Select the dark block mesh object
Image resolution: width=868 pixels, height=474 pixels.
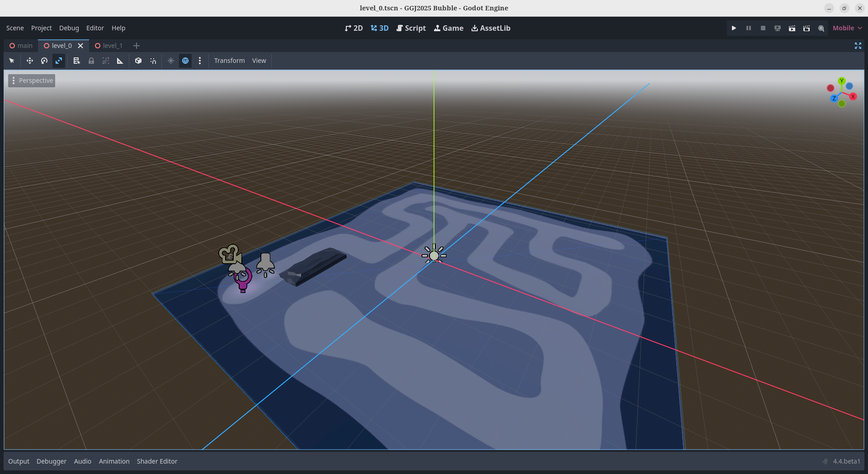313,266
